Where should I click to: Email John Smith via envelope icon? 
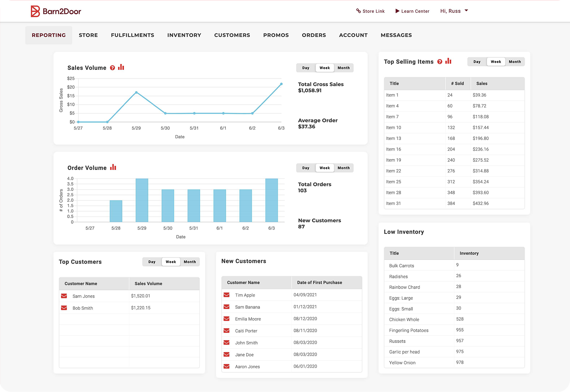[x=226, y=343]
